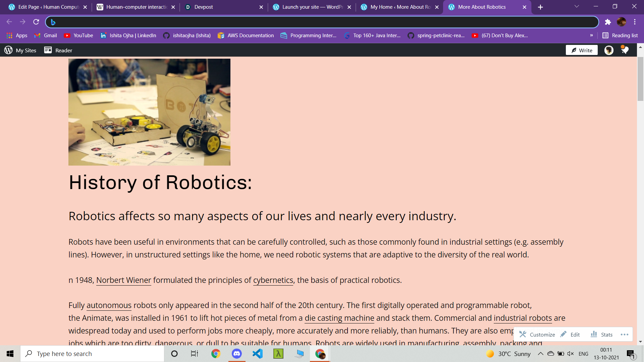This screenshot has width=644, height=362.
Task: Open the browser Extensions puzzle icon
Action: click(x=608, y=22)
